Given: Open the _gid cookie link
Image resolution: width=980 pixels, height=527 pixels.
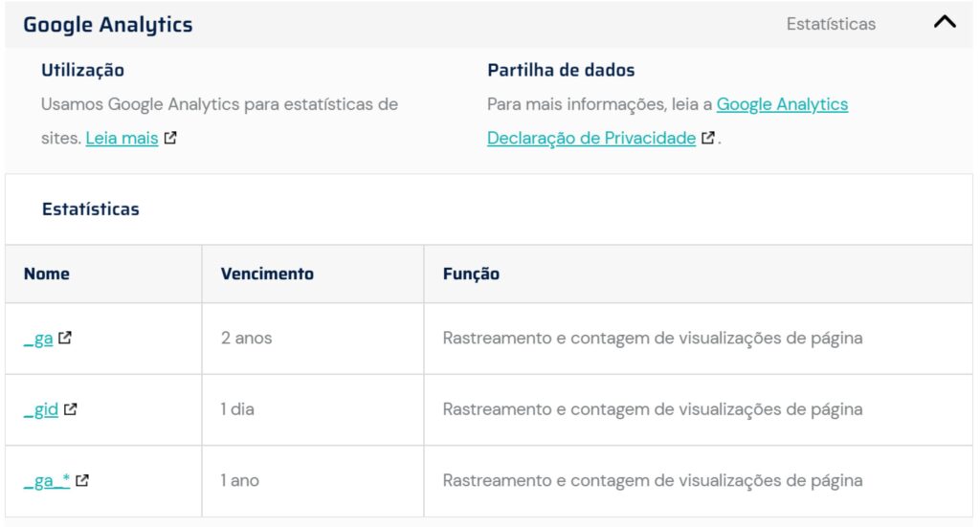Looking at the screenshot, I should [x=41, y=409].
